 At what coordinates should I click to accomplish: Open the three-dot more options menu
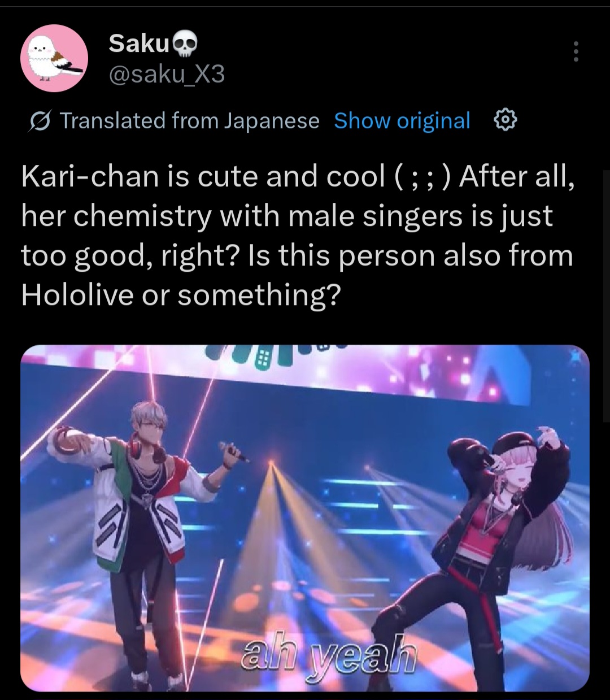tap(576, 52)
